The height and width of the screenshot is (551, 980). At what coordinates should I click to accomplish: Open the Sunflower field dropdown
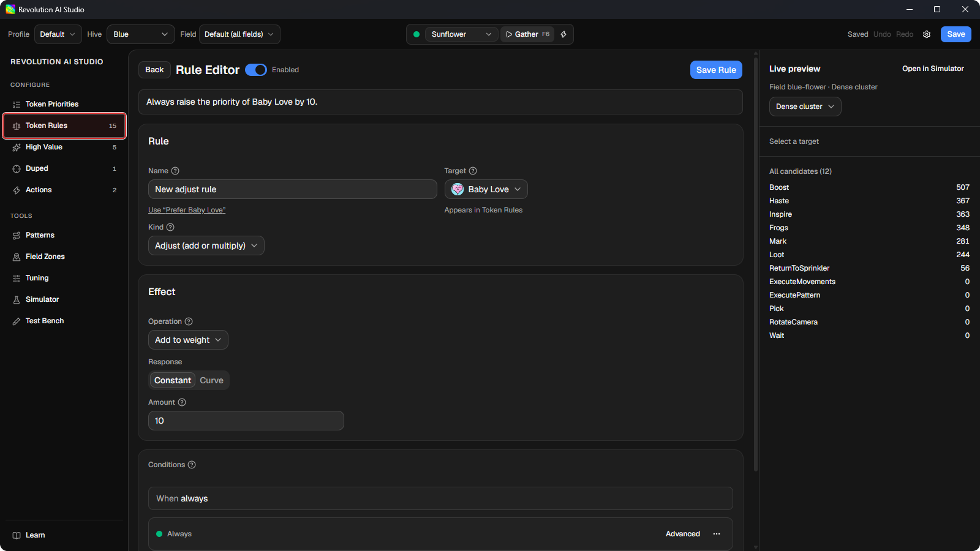pyautogui.click(x=462, y=34)
